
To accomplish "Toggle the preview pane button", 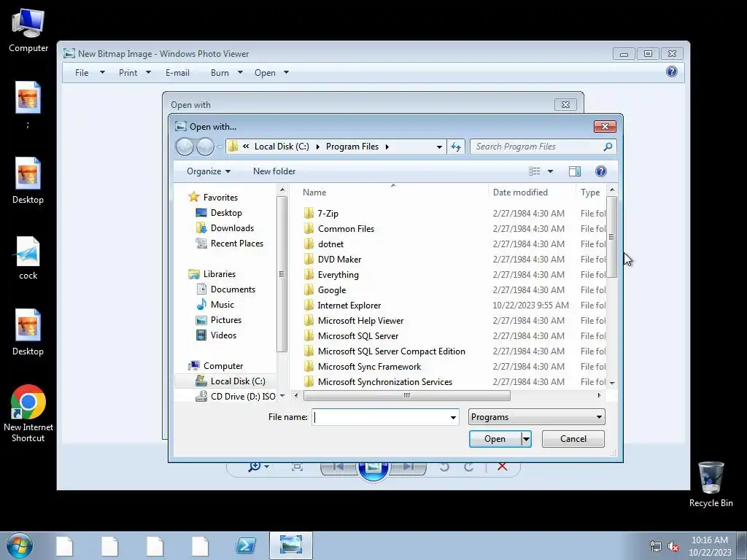I will 575,171.
